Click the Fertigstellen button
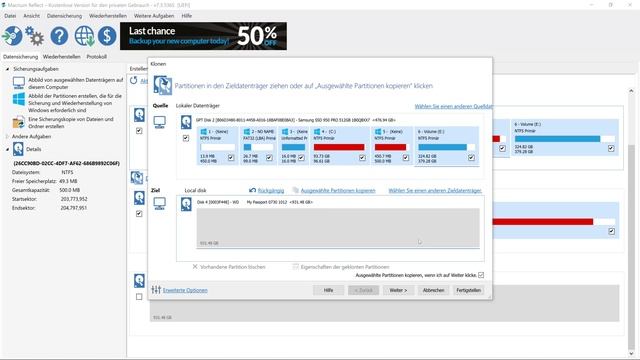 (x=469, y=290)
